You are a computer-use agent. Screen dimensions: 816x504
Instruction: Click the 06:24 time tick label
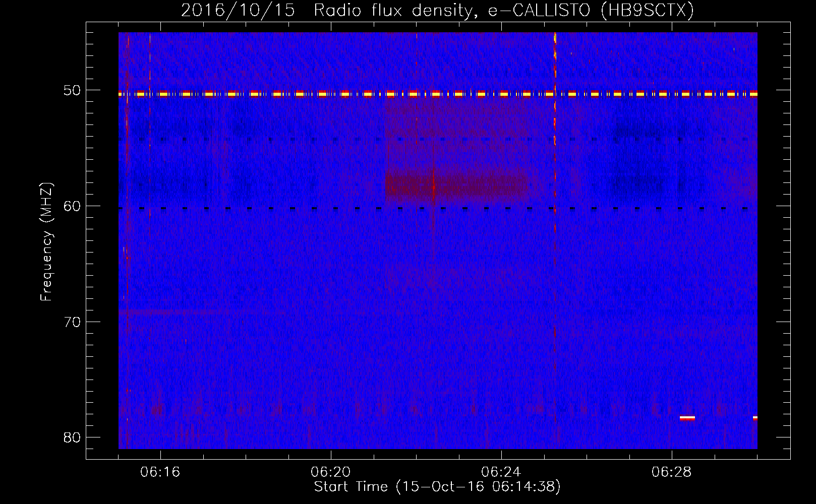(501, 472)
